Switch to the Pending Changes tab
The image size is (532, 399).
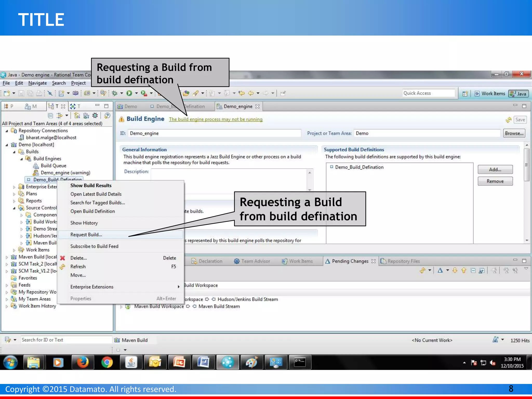[x=350, y=261]
